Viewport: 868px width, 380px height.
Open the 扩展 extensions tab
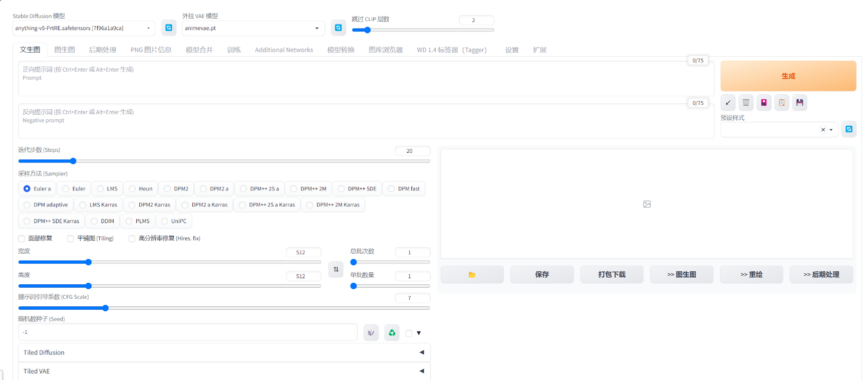tap(540, 50)
